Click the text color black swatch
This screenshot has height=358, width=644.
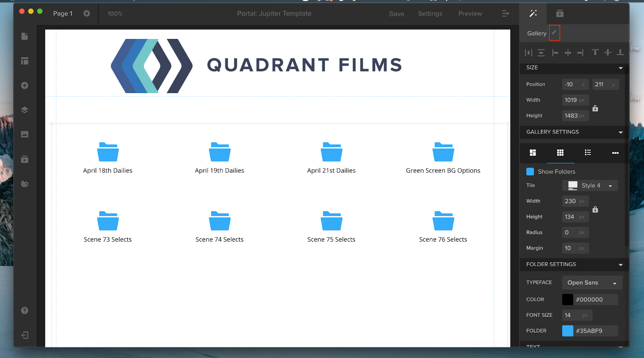point(568,299)
